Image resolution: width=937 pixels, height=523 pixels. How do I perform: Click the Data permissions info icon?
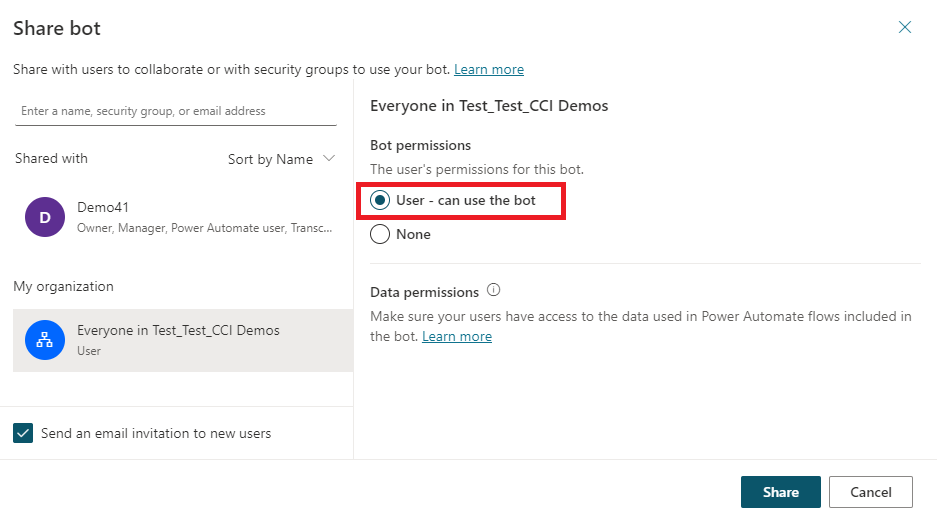pyautogui.click(x=493, y=290)
